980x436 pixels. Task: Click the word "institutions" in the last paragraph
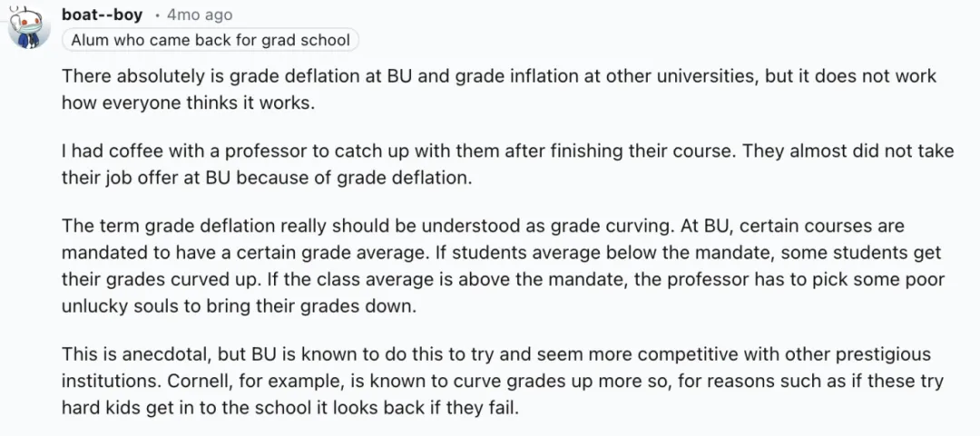click(103, 381)
